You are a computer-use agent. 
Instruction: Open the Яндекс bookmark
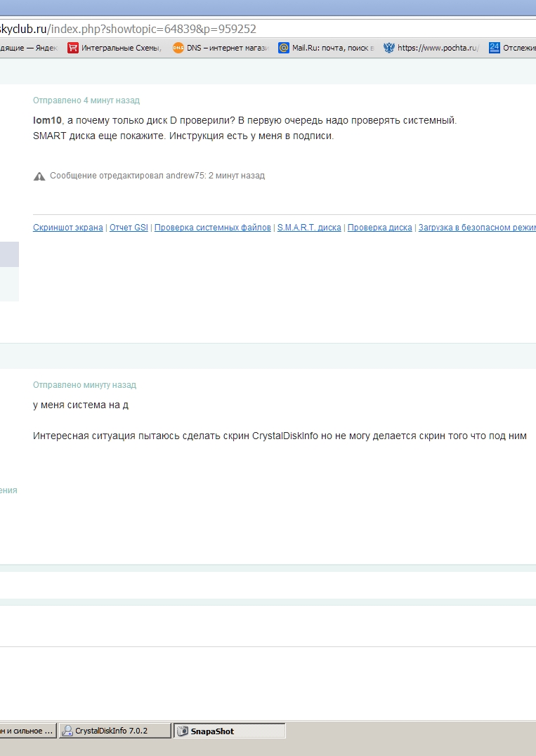point(28,48)
